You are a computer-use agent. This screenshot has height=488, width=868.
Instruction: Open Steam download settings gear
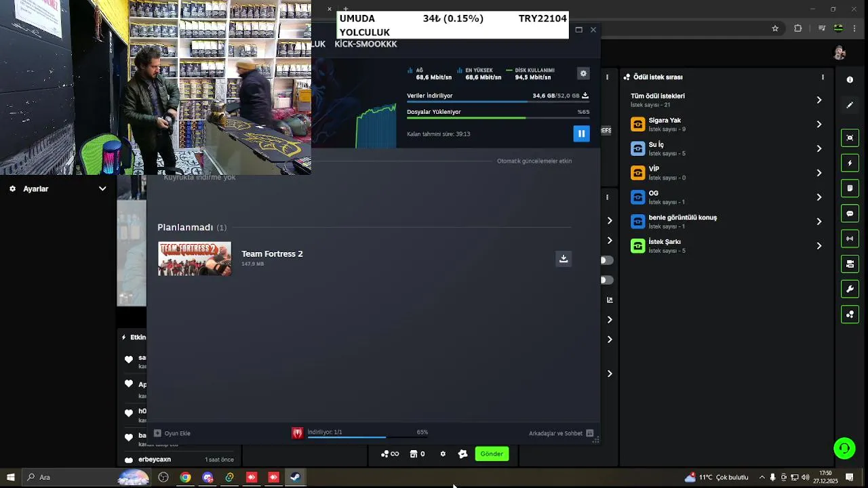click(x=583, y=73)
